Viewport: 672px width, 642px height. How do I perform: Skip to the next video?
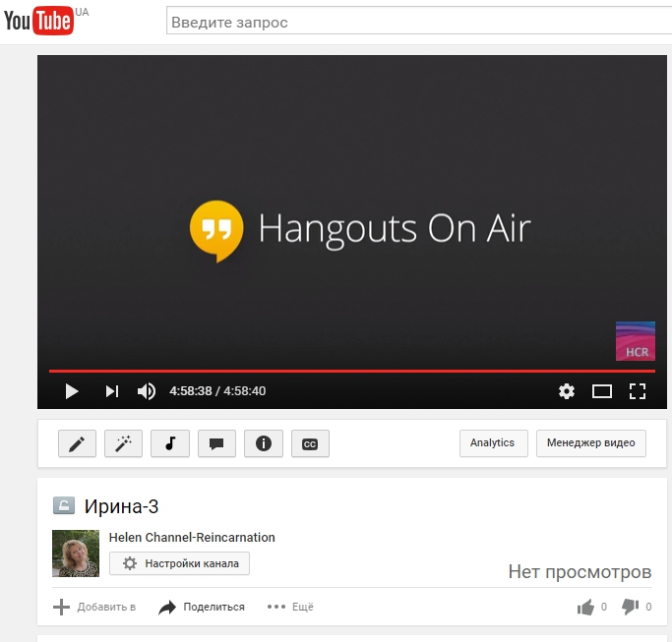(111, 391)
